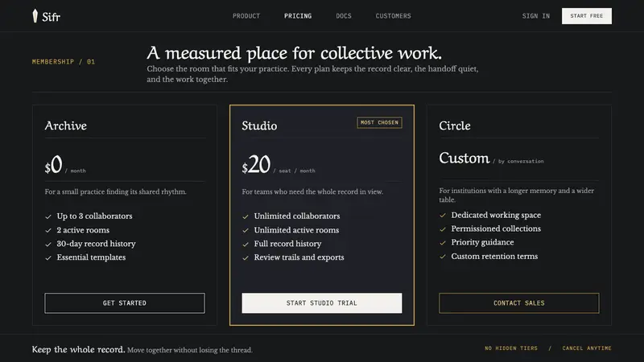Click '2 active rooms' feature text
The width and height of the screenshot is (644, 362).
83,230
